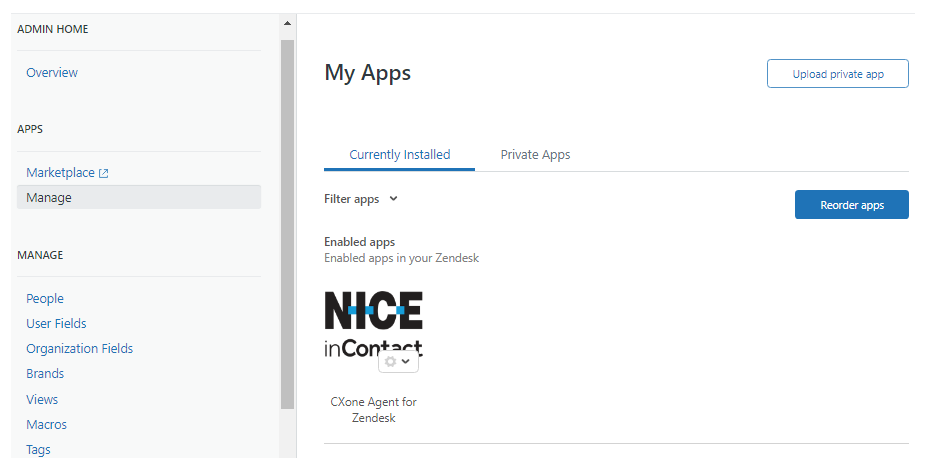This screenshot has width=927, height=470.
Task: Click the Reorder apps button
Action: coord(852,205)
